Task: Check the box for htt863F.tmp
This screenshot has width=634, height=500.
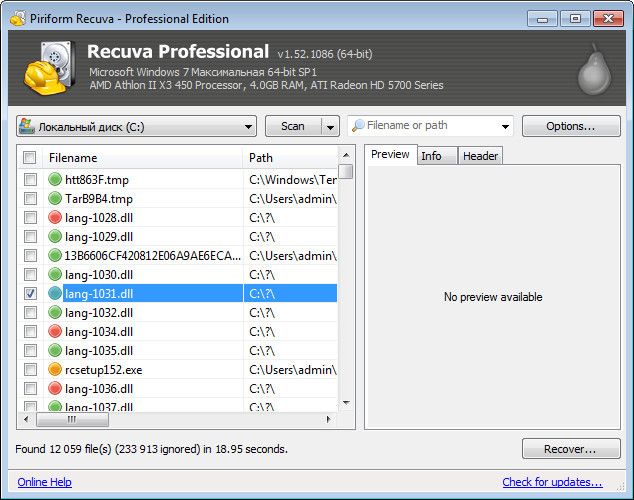Action: point(30,179)
